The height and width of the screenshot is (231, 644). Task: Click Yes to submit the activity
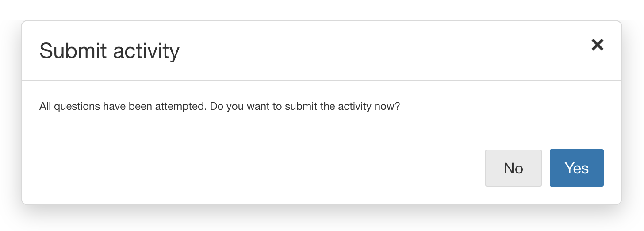(x=576, y=168)
